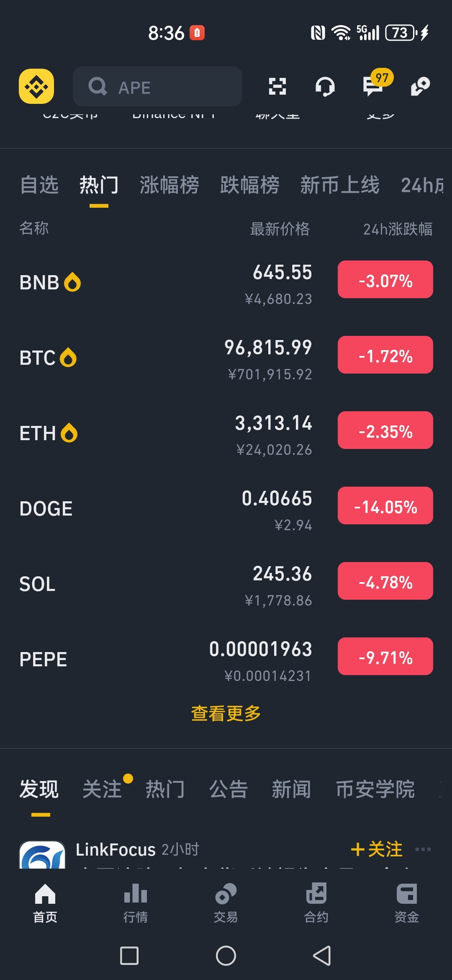Open the QR scan icon

coord(277,86)
